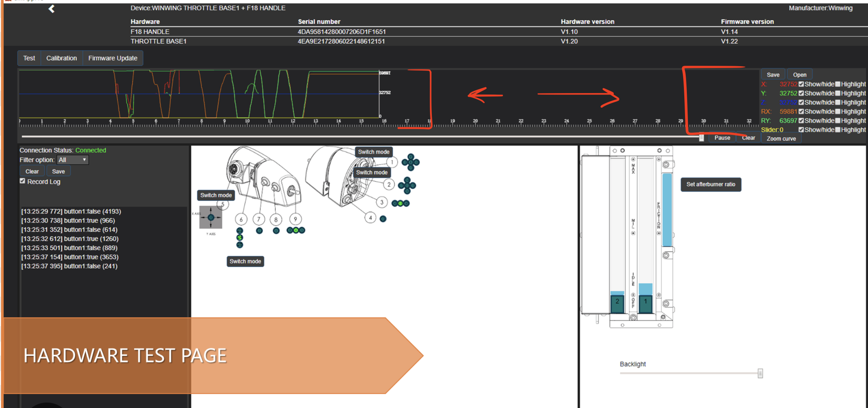The image size is (868, 408).
Task: Click button indicator below circle 8
Action: click(276, 231)
